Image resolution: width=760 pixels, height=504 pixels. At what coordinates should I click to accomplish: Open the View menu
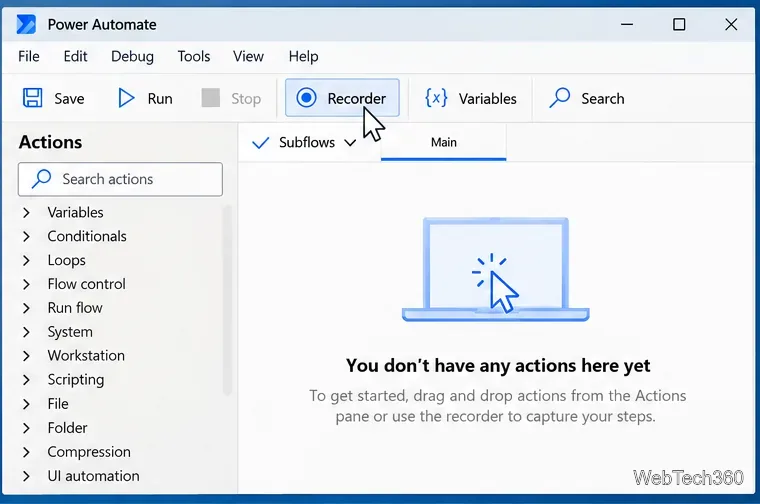click(248, 56)
